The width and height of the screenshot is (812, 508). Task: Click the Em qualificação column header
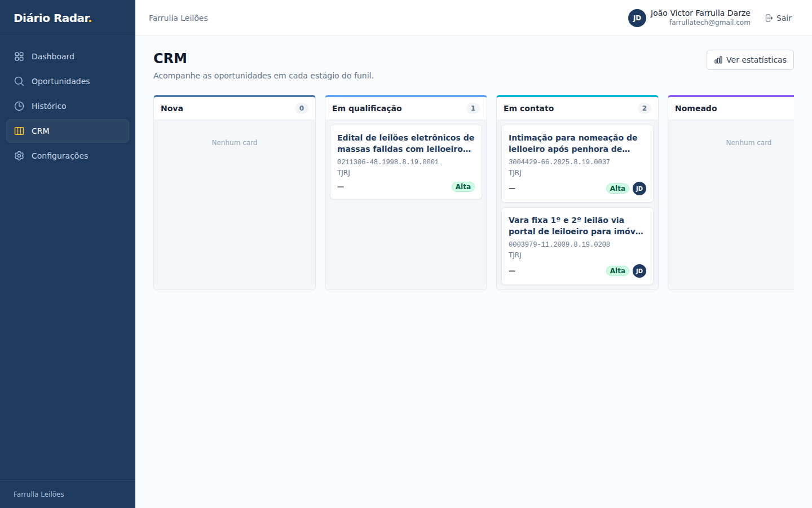tap(406, 108)
